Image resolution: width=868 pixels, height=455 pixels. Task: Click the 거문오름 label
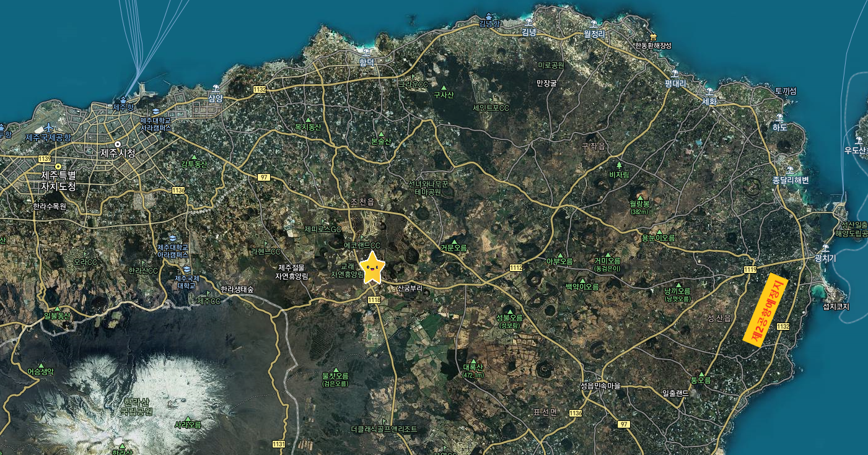click(x=454, y=248)
